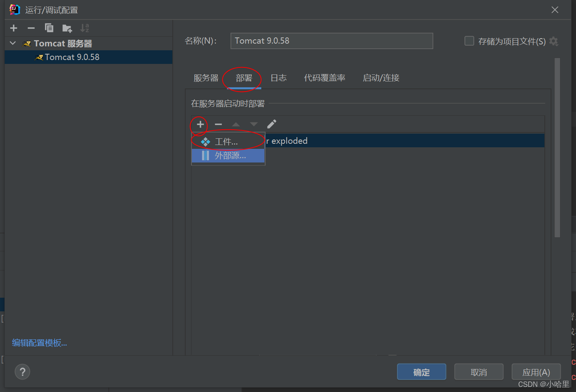Cancel the dialog with 取消

479,372
